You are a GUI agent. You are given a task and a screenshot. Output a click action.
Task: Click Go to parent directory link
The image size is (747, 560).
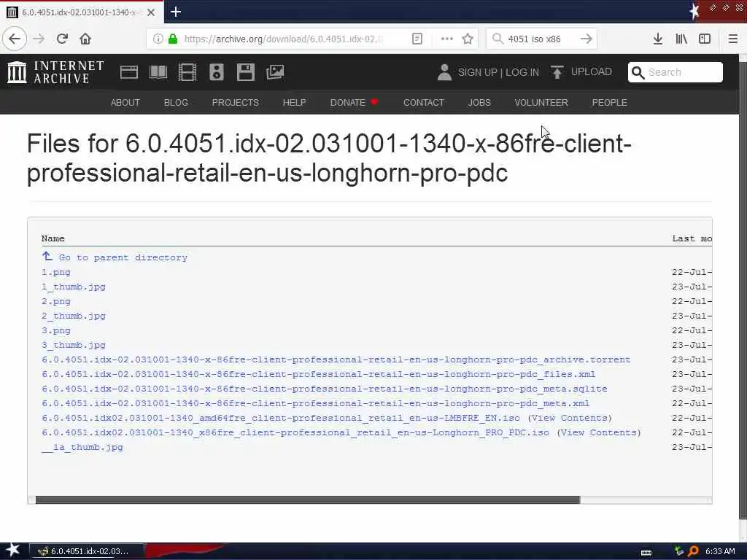tap(115, 257)
